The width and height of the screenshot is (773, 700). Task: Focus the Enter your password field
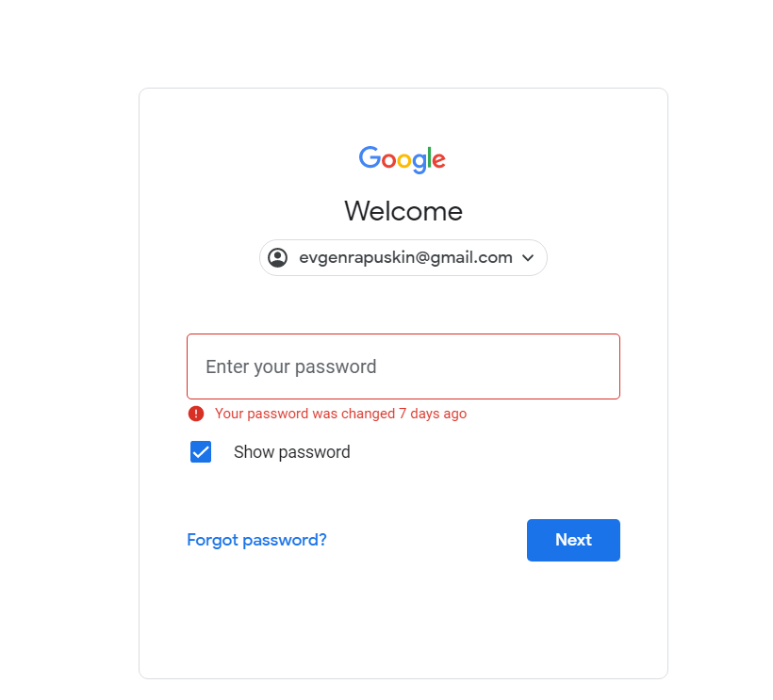pos(403,366)
